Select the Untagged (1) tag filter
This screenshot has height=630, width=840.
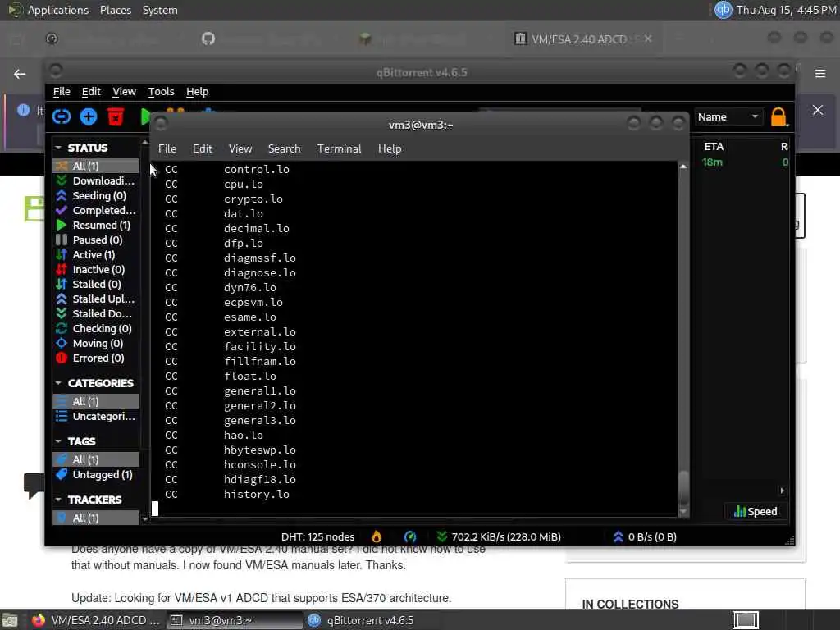pyautogui.click(x=97, y=474)
